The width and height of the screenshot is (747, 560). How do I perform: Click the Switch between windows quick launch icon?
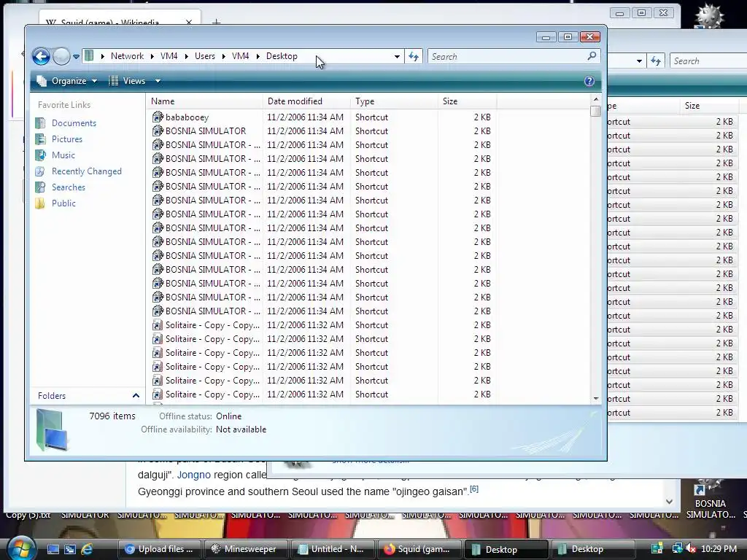[x=70, y=549]
